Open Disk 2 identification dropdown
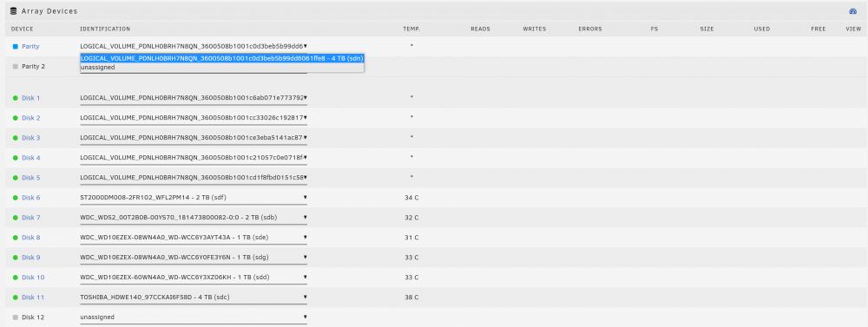The height and width of the screenshot is (327, 868). [x=194, y=118]
